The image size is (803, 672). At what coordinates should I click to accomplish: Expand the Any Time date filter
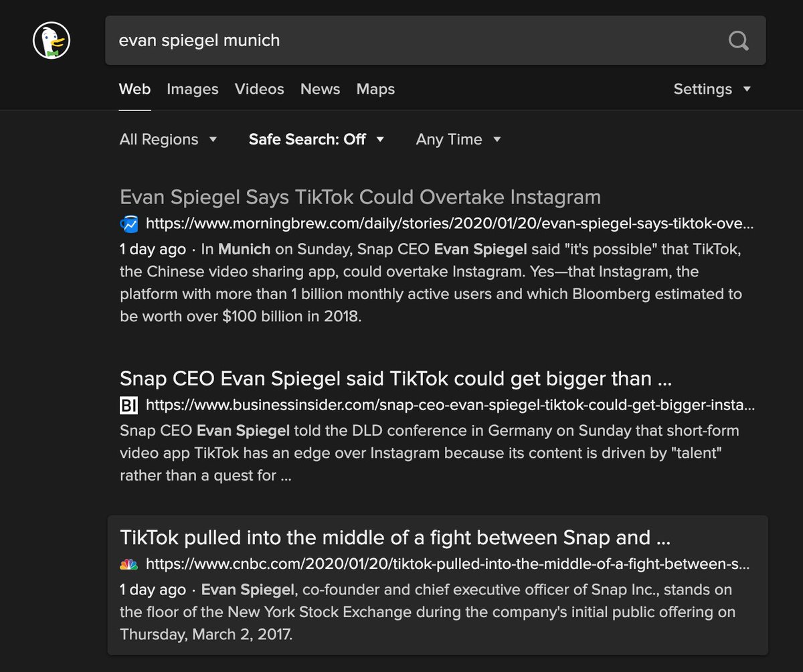[458, 139]
